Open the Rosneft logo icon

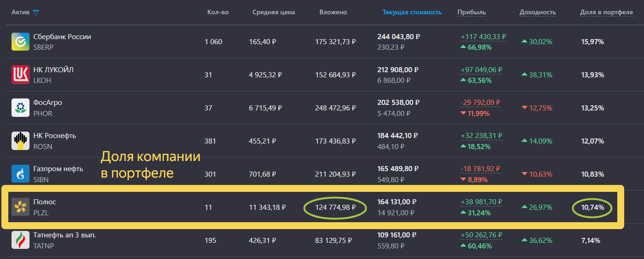click(20, 141)
